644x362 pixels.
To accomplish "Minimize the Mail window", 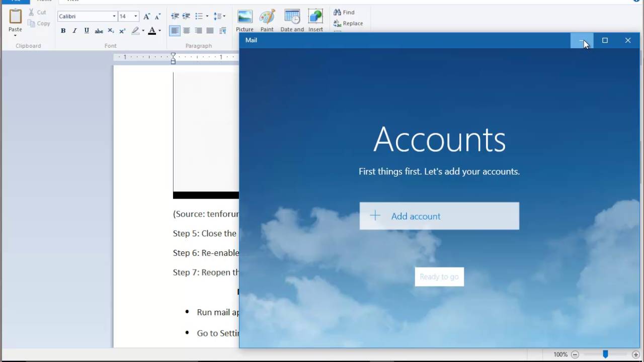I will 582,41.
